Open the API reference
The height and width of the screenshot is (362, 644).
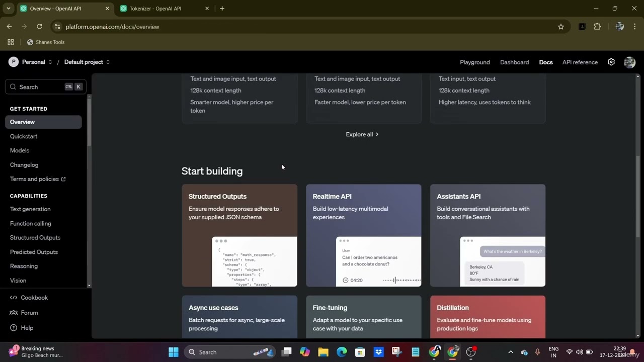(580, 62)
